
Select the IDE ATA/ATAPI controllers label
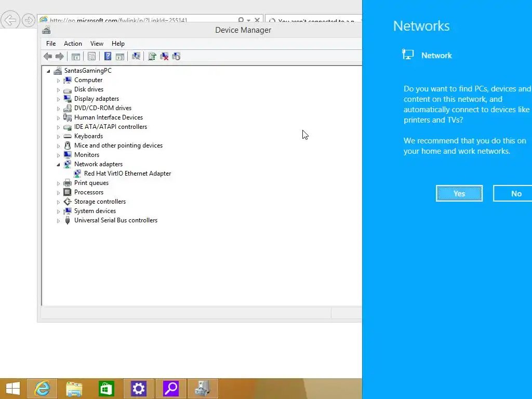click(x=111, y=127)
